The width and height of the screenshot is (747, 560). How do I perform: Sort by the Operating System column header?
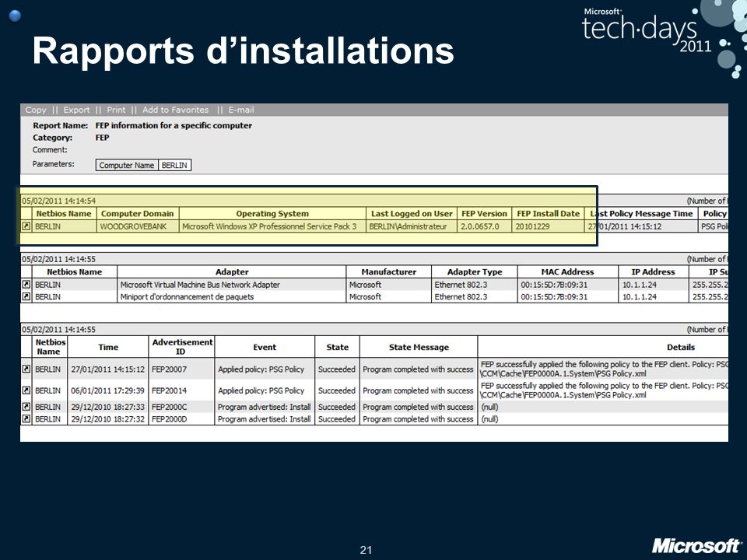[x=272, y=214]
